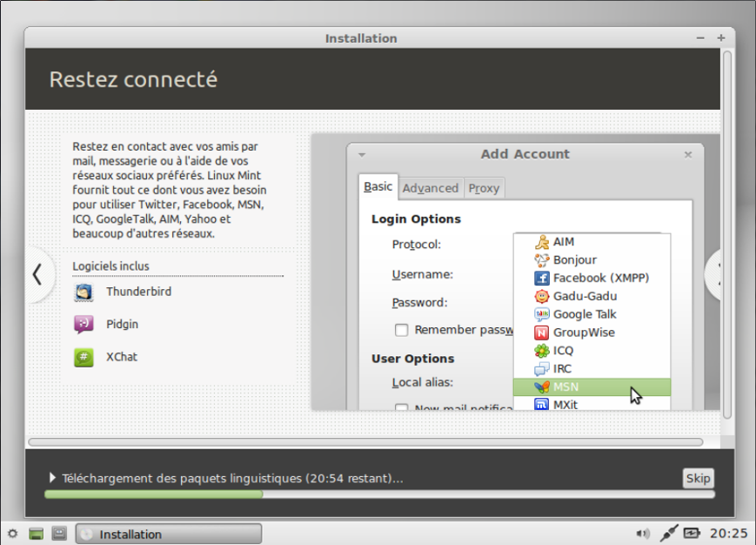Click the Local alias: label
The width and height of the screenshot is (756, 545).
422,382
